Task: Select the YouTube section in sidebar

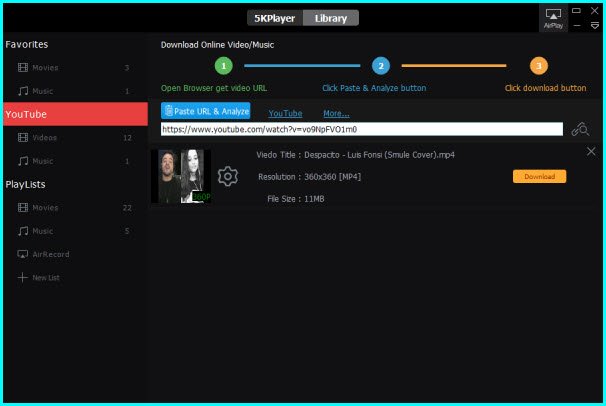Action: tap(75, 114)
